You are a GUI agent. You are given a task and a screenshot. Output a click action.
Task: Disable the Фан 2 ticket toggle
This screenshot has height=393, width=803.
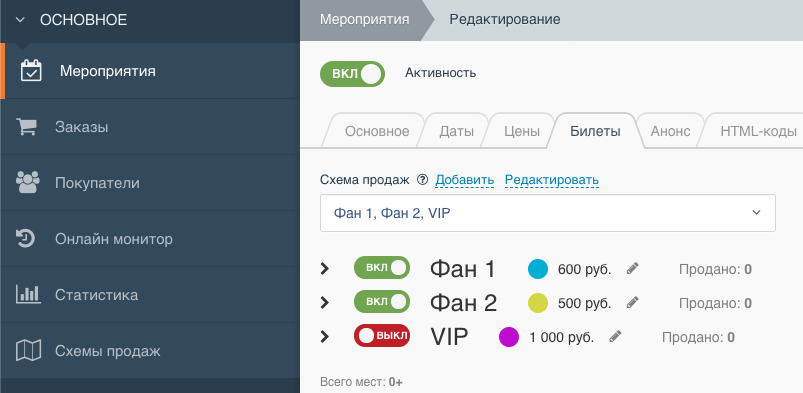coord(382,301)
